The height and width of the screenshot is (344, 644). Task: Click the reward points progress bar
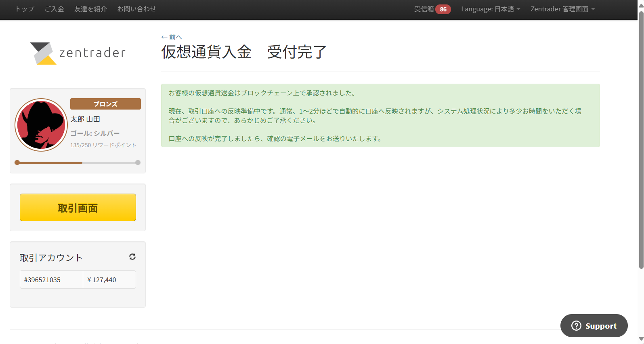[x=78, y=163]
